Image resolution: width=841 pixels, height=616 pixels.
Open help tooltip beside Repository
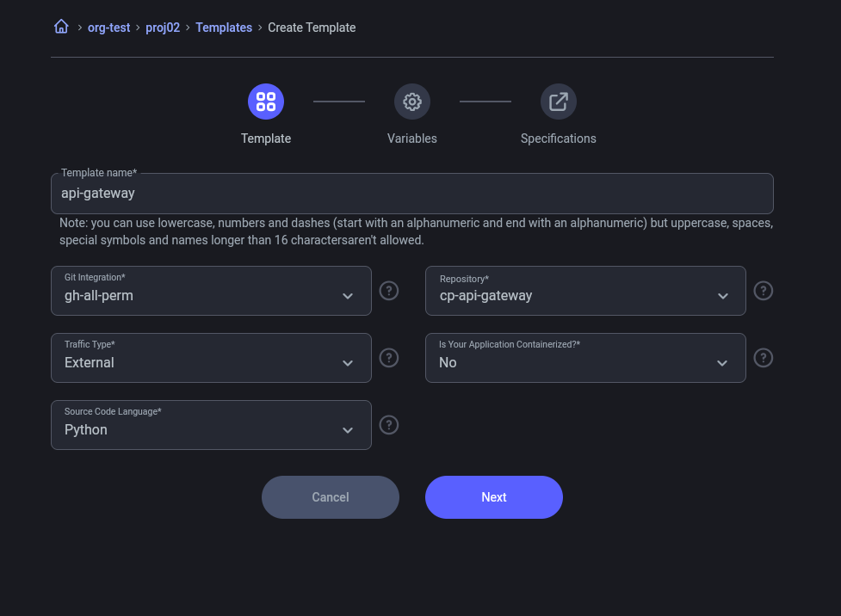click(x=763, y=291)
